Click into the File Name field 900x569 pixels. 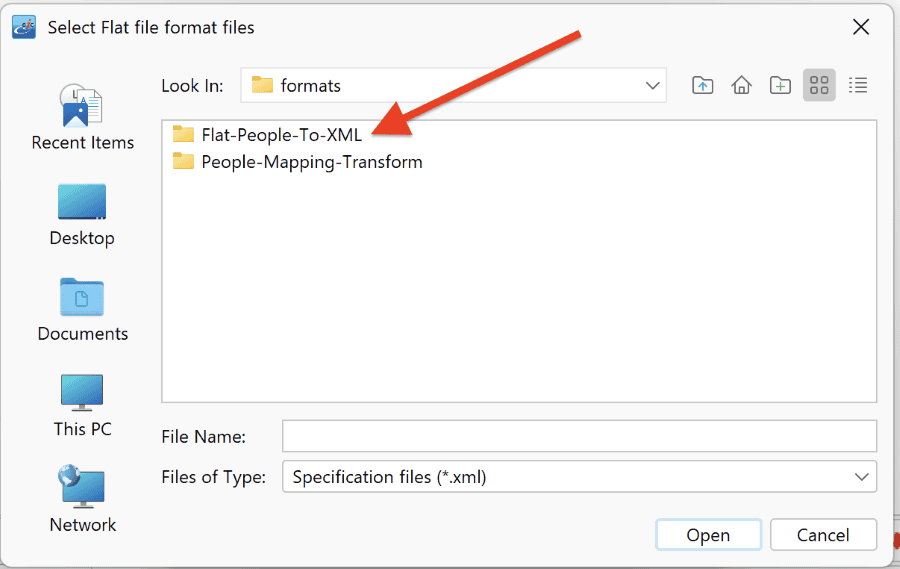point(579,436)
